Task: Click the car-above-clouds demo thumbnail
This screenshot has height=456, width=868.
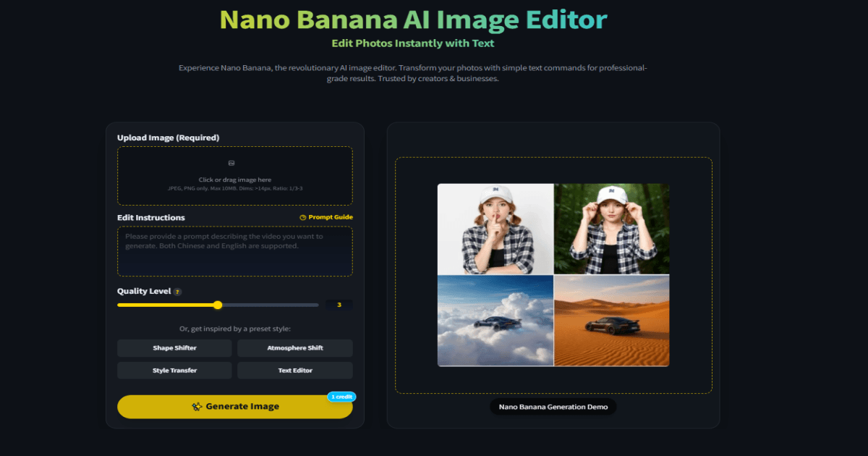Action: (x=495, y=320)
